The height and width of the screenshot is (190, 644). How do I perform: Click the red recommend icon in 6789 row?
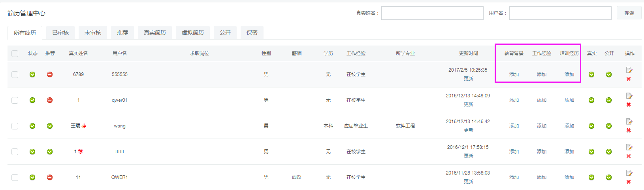pyautogui.click(x=50, y=74)
